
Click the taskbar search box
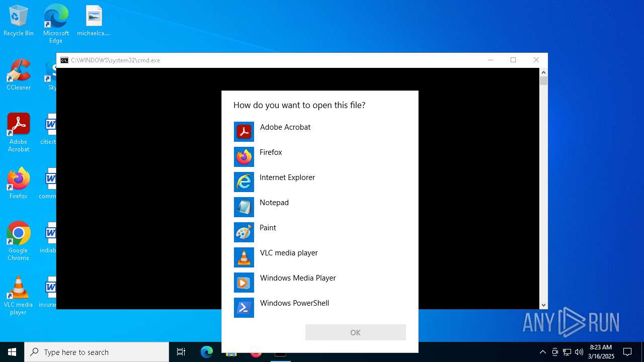(x=97, y=352)
